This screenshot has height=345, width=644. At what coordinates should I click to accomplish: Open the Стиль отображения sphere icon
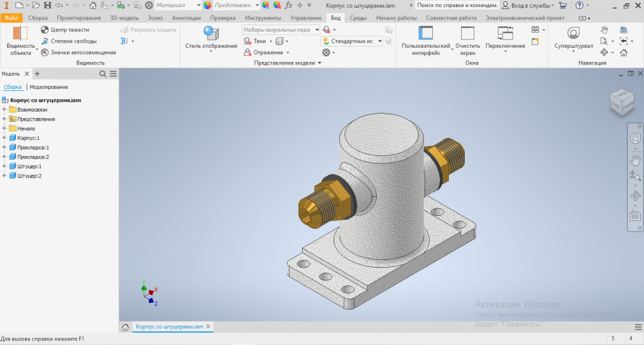pyautogui.click(x=211, y=32)
